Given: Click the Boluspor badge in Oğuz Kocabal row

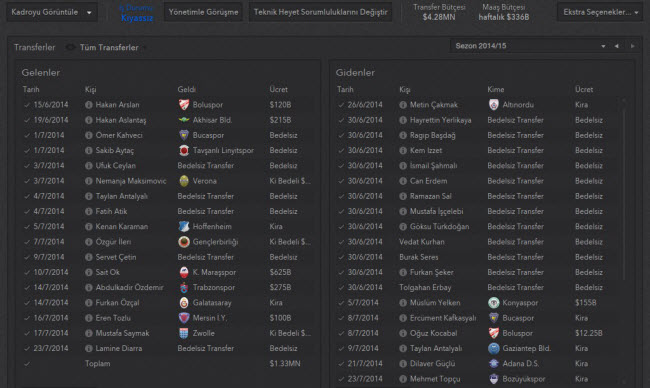Looking at the screenshot, I should pyautogui.click(x=493, y=333).
